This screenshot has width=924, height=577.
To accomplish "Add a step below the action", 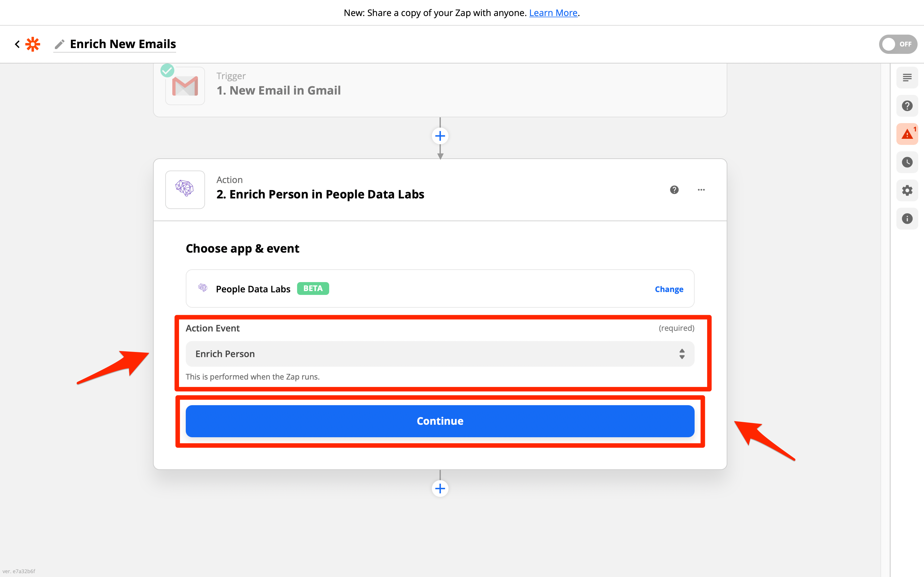I will [440, 489].
